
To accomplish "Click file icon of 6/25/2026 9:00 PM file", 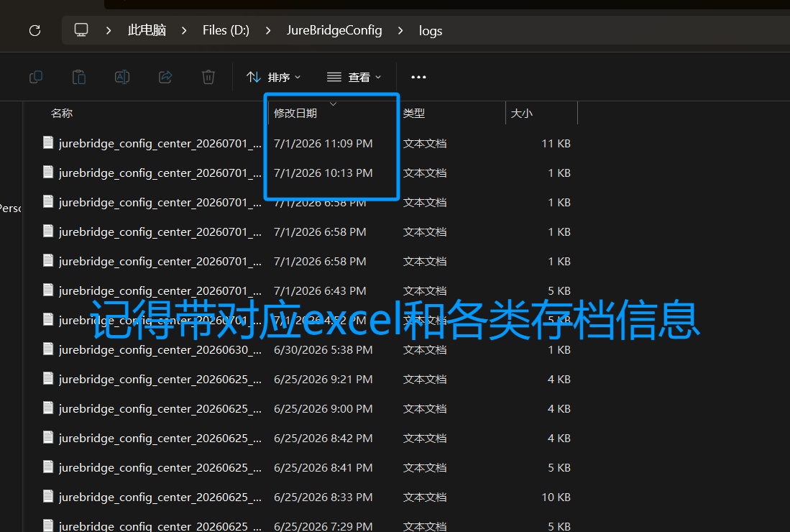I will pyautogui.click(x=48, y=408).
